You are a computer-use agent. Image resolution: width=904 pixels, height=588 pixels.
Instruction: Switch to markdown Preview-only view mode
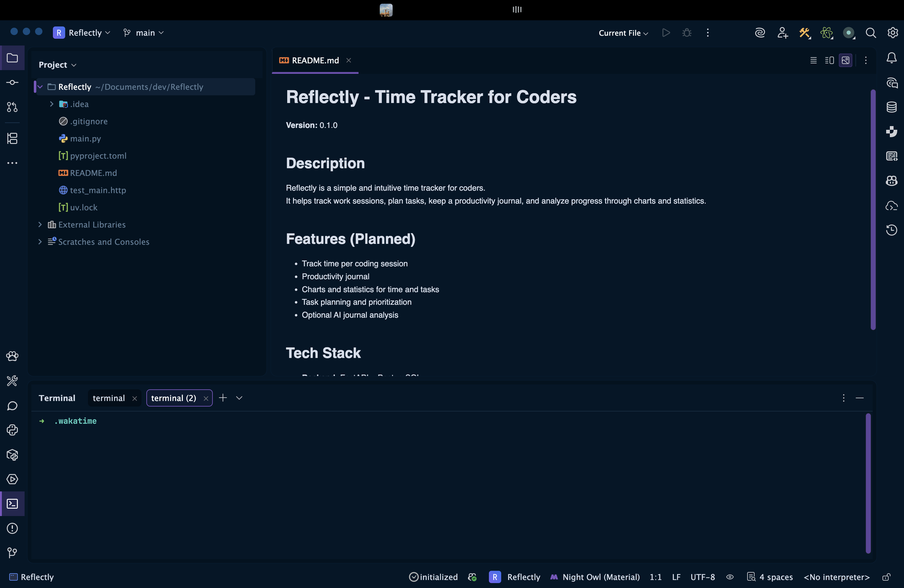[845, 60]
